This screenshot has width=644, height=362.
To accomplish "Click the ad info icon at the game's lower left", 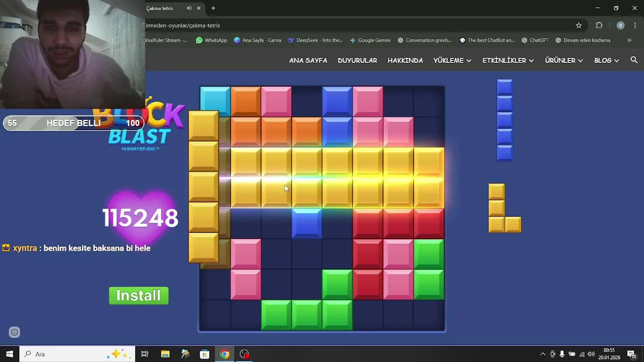I will 15,332.
